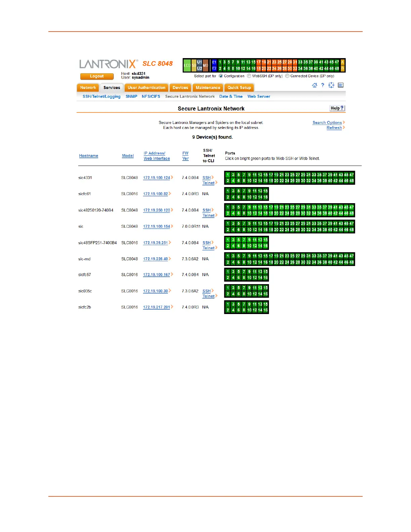Select Connected Device (DP only) radio button

coord(287,76)
